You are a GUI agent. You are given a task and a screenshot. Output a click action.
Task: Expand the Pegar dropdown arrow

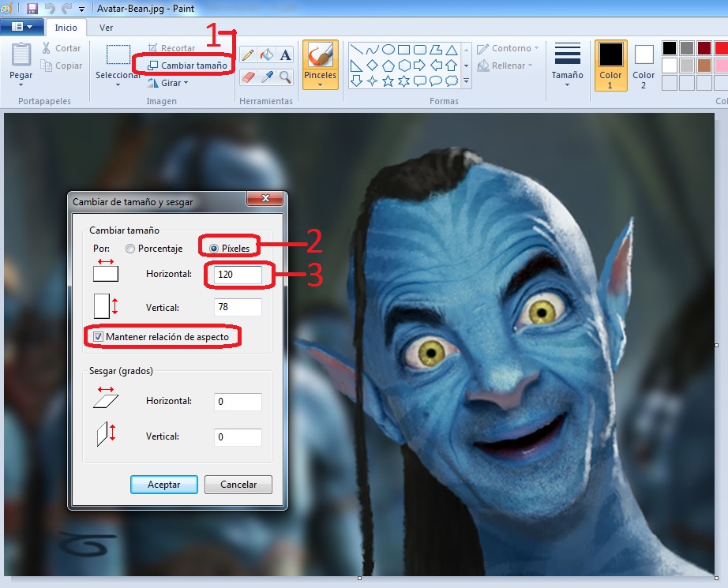(21, 85)
